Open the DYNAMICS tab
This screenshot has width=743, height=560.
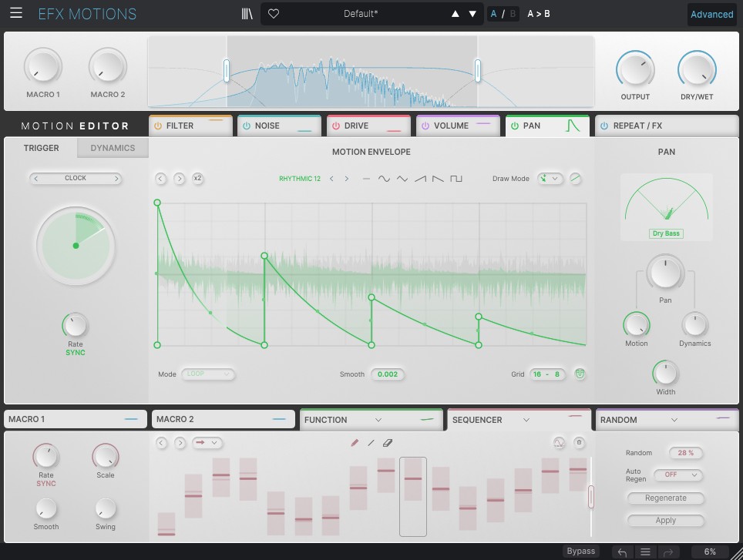tap(113, 148)
